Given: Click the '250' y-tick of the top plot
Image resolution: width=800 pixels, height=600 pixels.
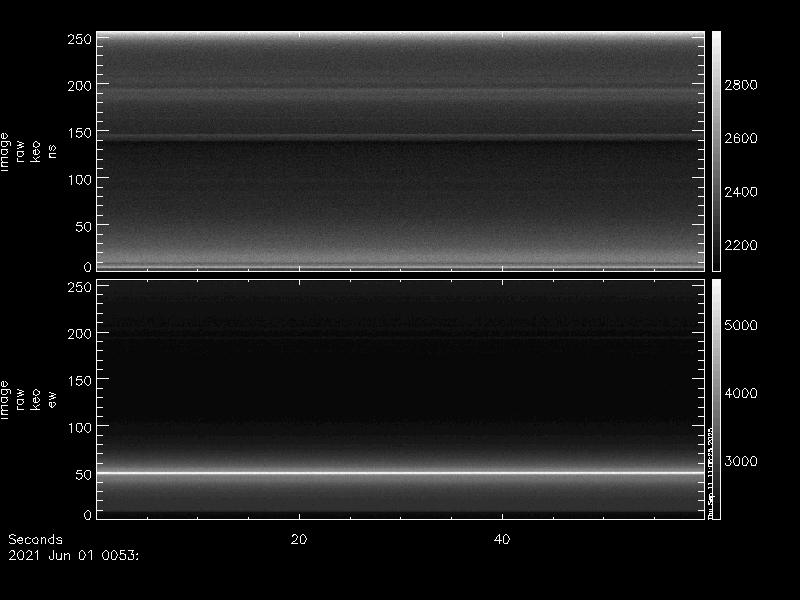Looking at the screenshot, I should coord(78,39).
